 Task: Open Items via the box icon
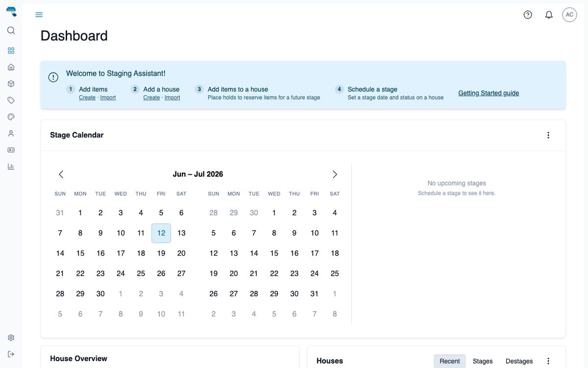[11, 84]
